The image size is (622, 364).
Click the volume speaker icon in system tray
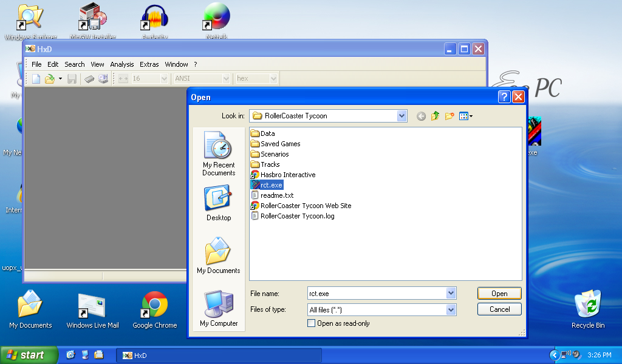(x=577, y=355)
